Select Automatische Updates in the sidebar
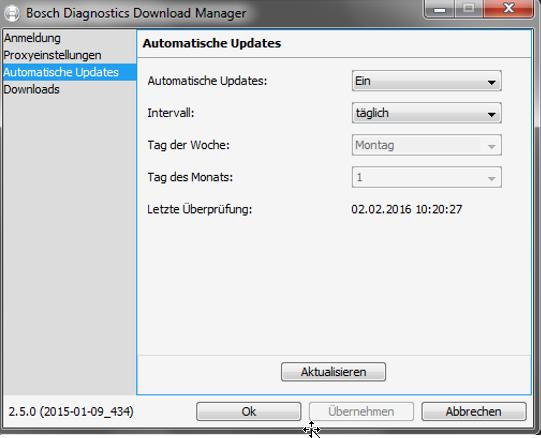This screenshot has height=438, width=541. tap(69, 72)
